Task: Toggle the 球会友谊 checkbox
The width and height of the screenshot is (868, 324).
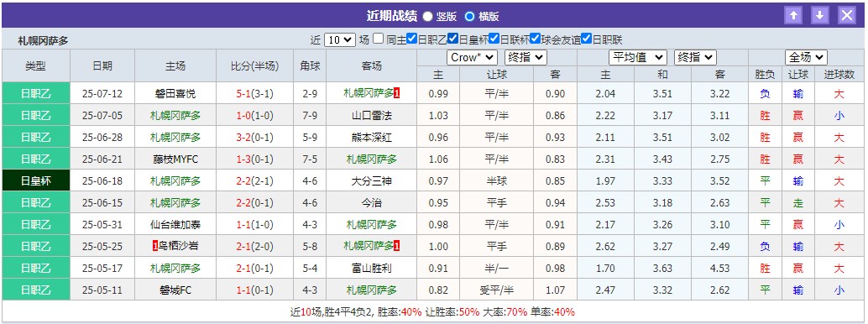Action: (x=536, y=39)
